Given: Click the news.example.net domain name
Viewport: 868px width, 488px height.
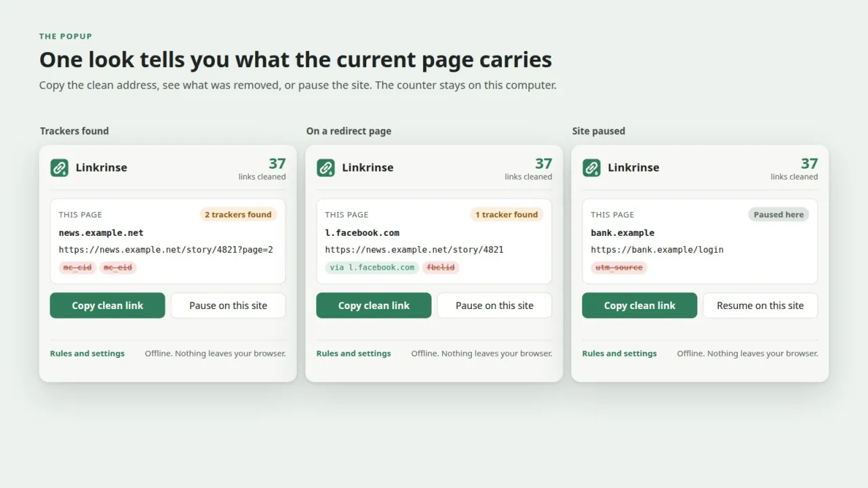Looking at the screenshot, I should pyautogui.click(x=101, y=232).
